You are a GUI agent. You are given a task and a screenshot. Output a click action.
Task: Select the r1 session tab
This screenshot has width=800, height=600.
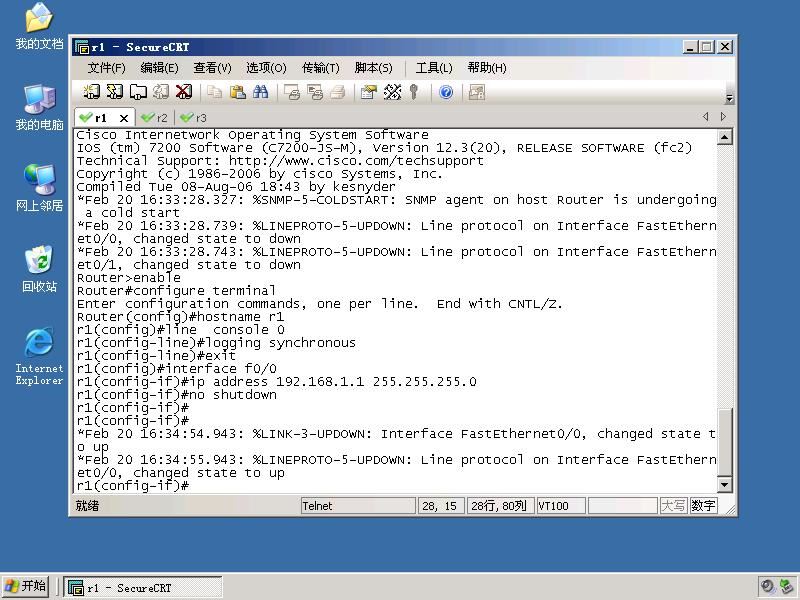click(x=105, y=117)
